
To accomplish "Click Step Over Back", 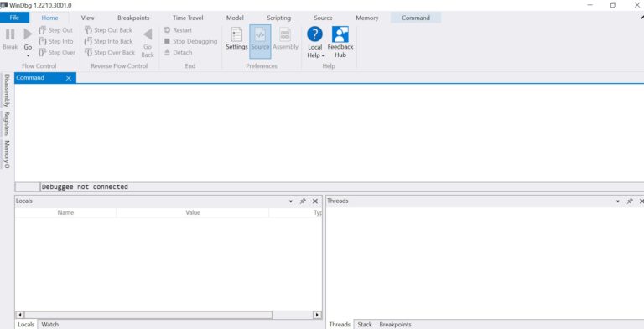I will [110, 52].
